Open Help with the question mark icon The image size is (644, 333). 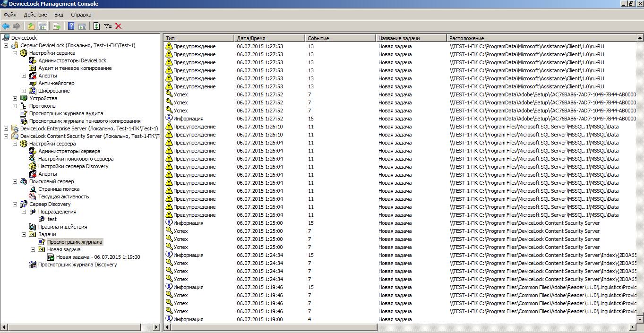pos(71,26)
